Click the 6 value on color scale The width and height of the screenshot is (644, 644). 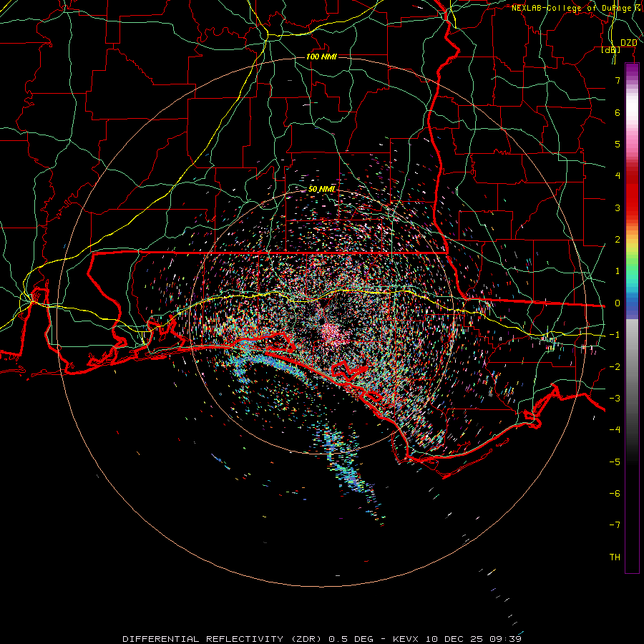pyautogui.click(x=618, y=112)
